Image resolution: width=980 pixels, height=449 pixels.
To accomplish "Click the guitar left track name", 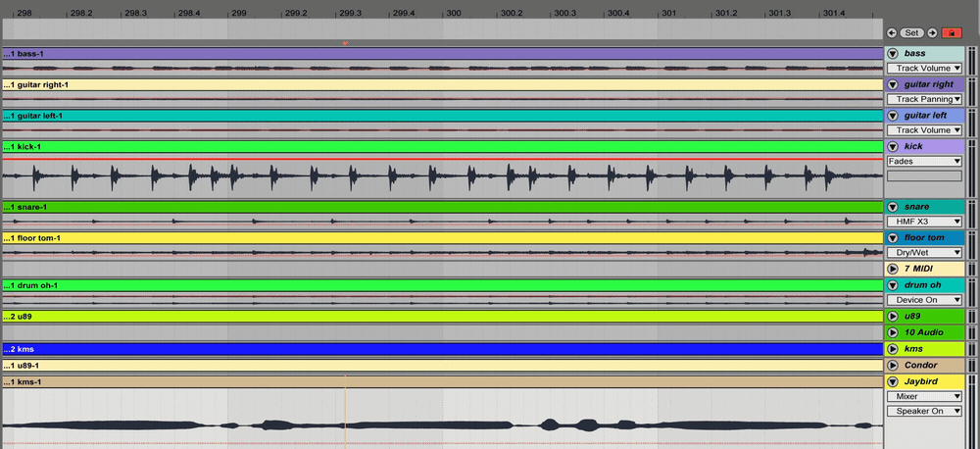I will coord(926,116).
